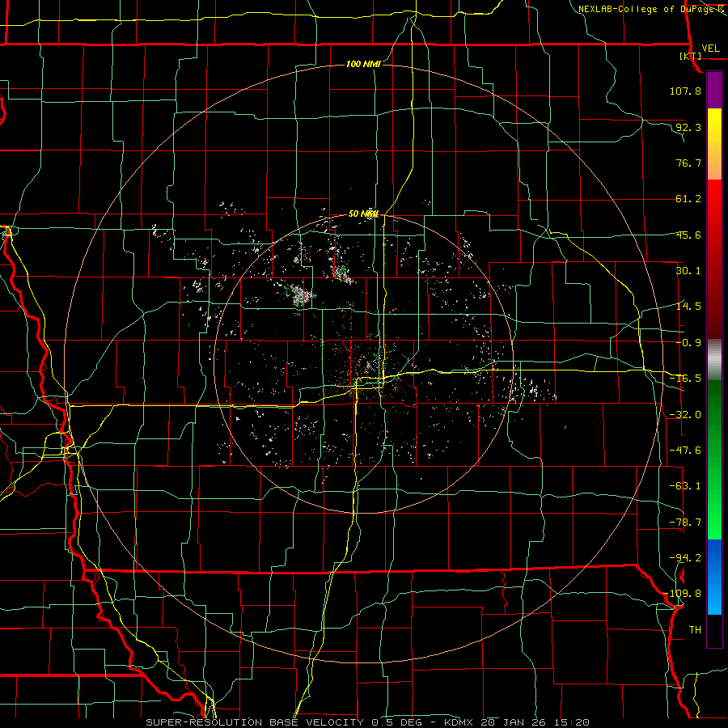Click the -47.6 velocity scale value
728x728 pixels.
pyautogui.click(x=685, y=450)
